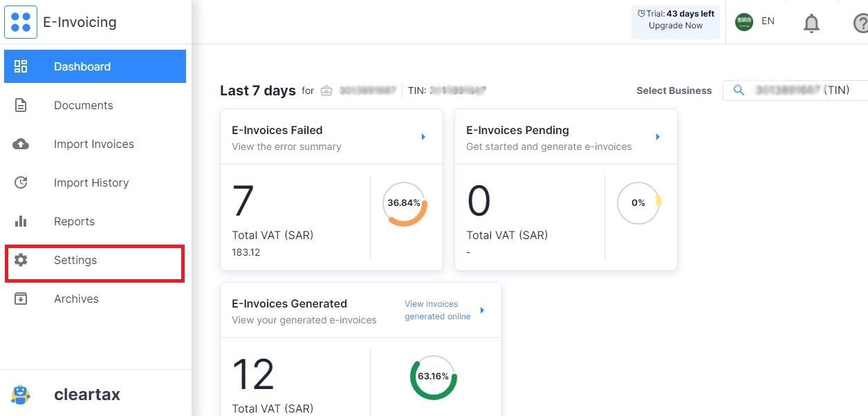Viewport: 868px width, 416px height.
Task: Click the Archives box icon
Action: tap(21, 299)
